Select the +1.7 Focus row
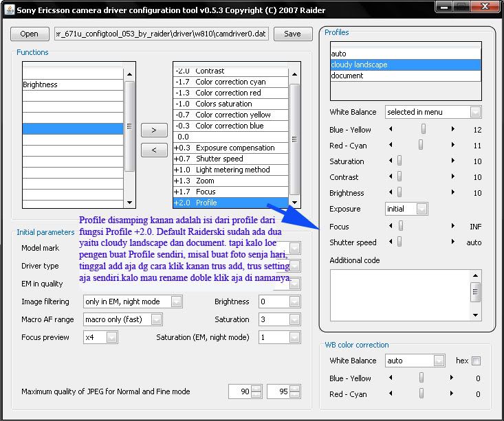The width and height of the screenshot is (504, 421). pyautogui.click(x=231, y=192)
